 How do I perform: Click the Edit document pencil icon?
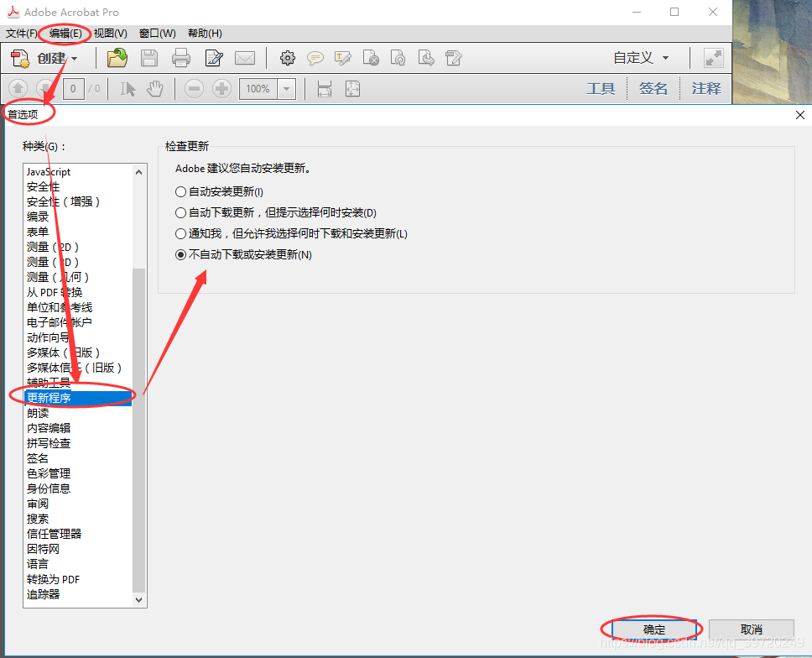click(214, 58)
